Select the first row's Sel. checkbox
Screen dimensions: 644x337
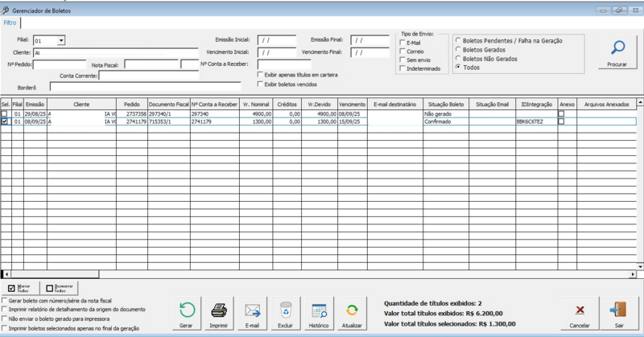[x=6, y=114]
